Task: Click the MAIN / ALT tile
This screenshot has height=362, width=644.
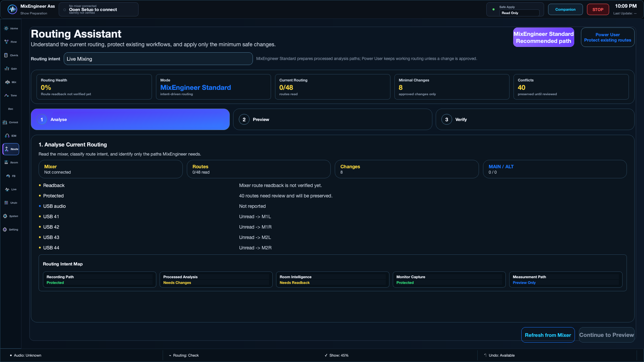Action: click(x=555, y=169)
